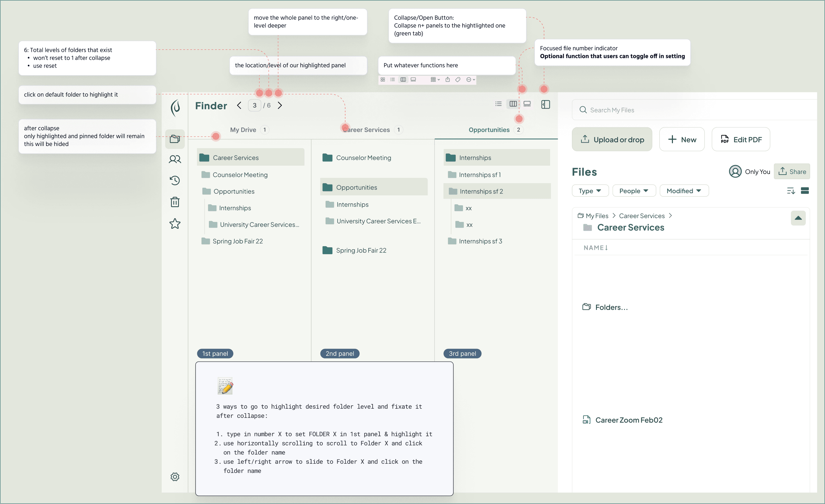The image size is (825, 504).
Task: Click the Edit PDF button
Action: [x=741, y=139]
